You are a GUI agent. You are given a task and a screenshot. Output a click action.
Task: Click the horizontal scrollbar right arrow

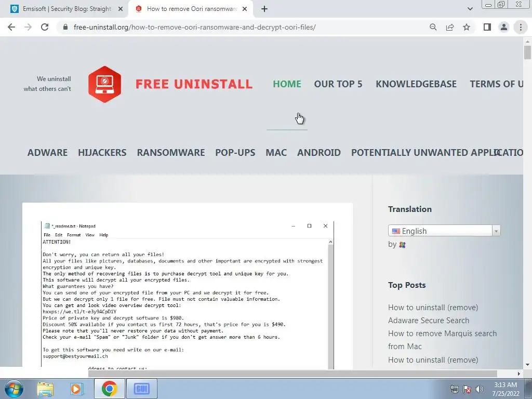pos(519,374)
